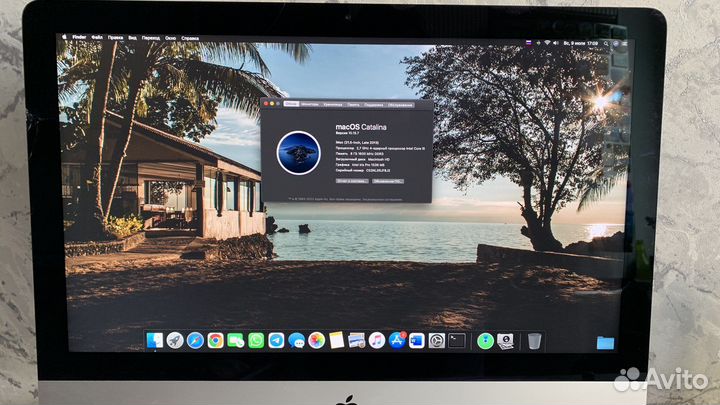Viewport: 720px width, 405px height.
Task: Open green round app icon in Dock
Action: click(485, 341)
